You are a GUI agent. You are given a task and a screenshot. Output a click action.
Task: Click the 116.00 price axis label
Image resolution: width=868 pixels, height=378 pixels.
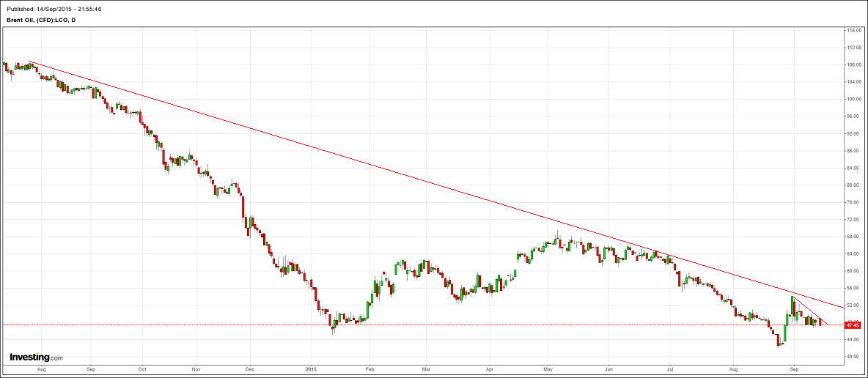click(x=853, y=31)
